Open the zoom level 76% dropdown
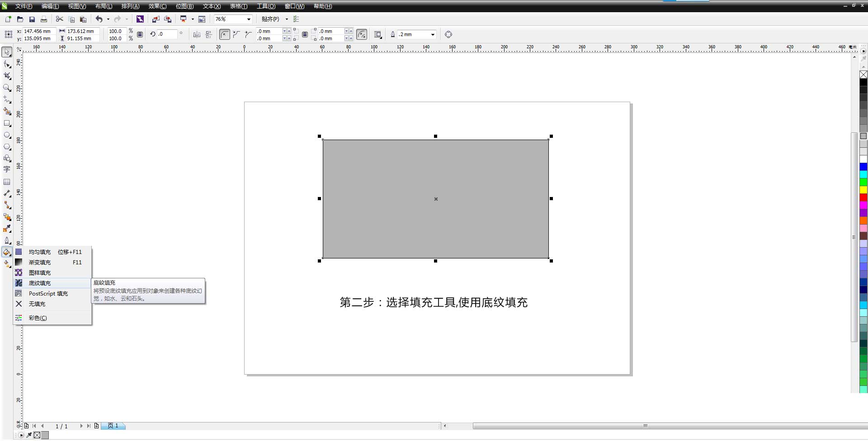Viewport: 868px width, 441px height. (249, 19)
